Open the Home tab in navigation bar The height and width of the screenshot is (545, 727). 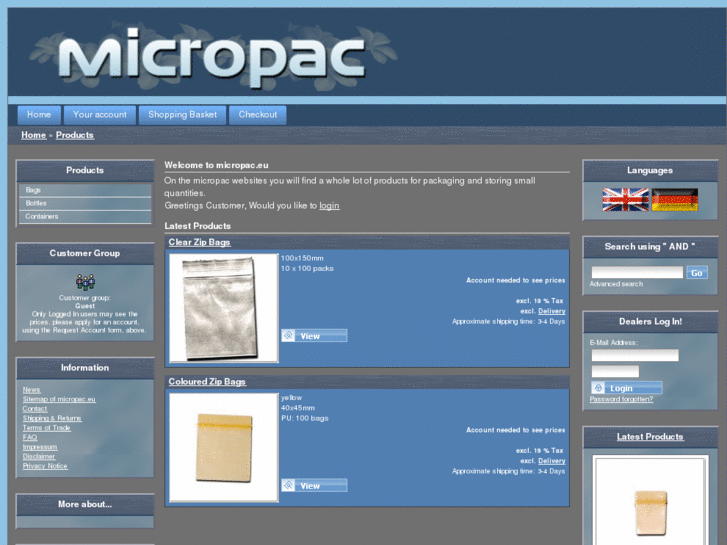coord(39,115)
